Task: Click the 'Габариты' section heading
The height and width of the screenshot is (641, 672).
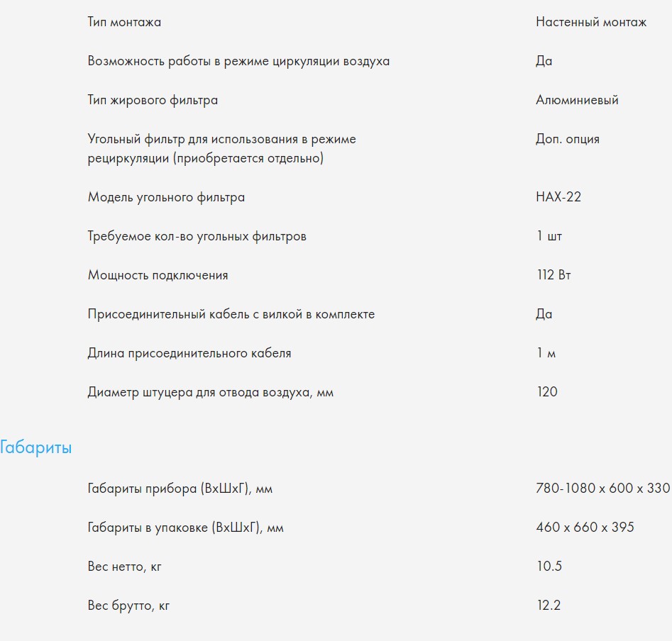Action: coord(35,448)
